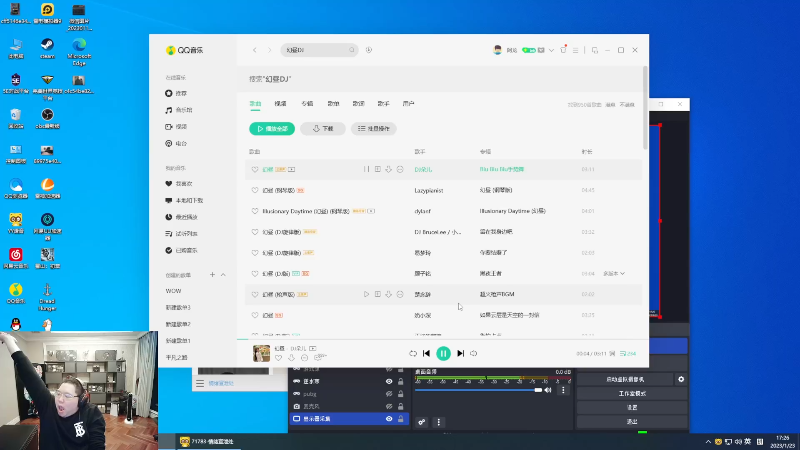Open 电台 radio in the sidebar

click(x=177, y=143)
